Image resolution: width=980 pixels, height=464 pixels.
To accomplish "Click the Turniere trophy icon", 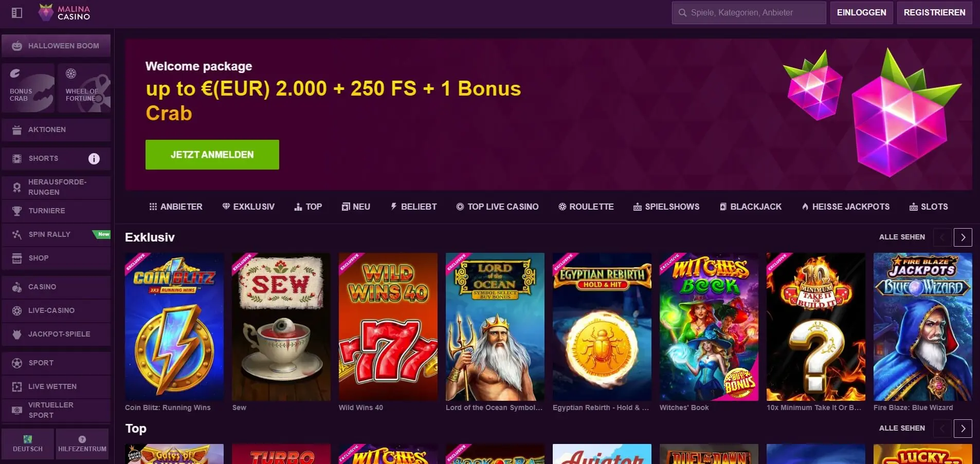I will point(17,211).
